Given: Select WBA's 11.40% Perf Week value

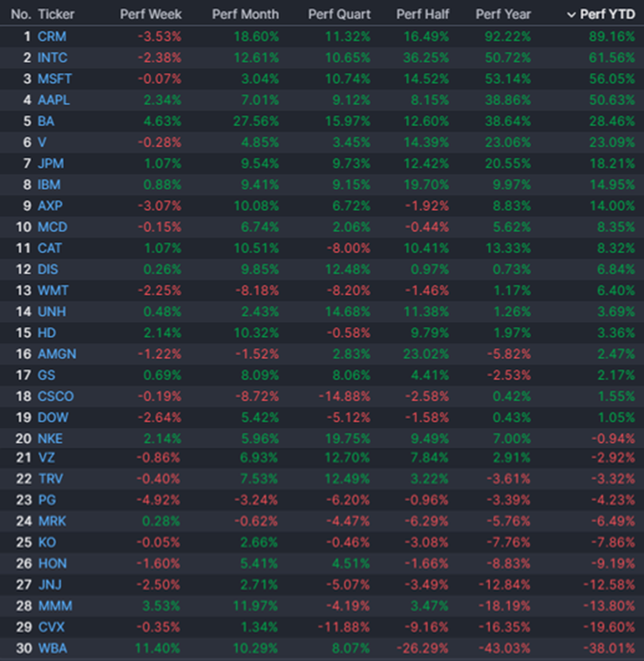Looking at the screenshot, I should point(157,648).
